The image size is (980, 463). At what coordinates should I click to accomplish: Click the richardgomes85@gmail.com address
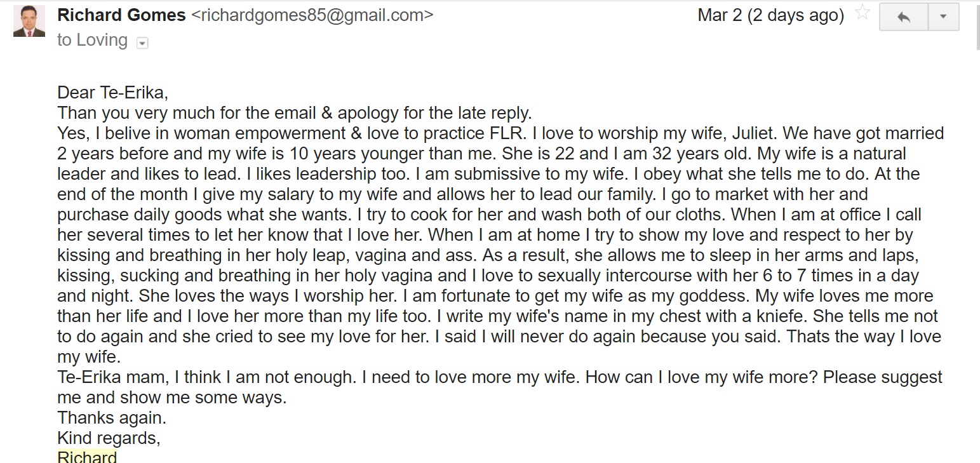tap(312, 15)
